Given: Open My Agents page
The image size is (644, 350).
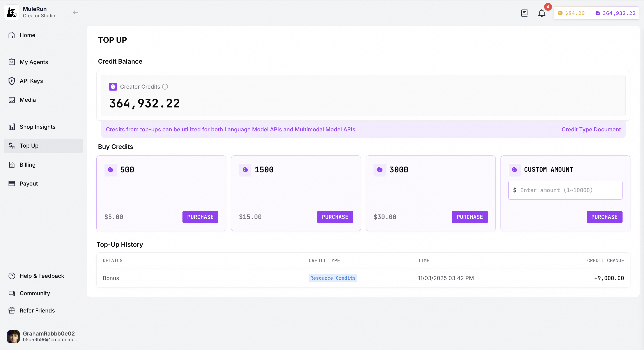Looking at the screenshot, I should pos(34,62).
